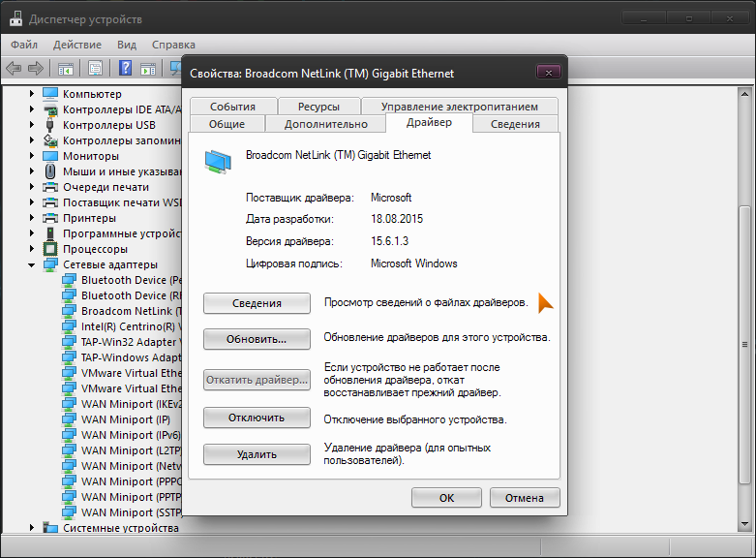Open the Управление электропитанием tab
Viewport: 756px width, 558px height.
click(x=459, y=107)
